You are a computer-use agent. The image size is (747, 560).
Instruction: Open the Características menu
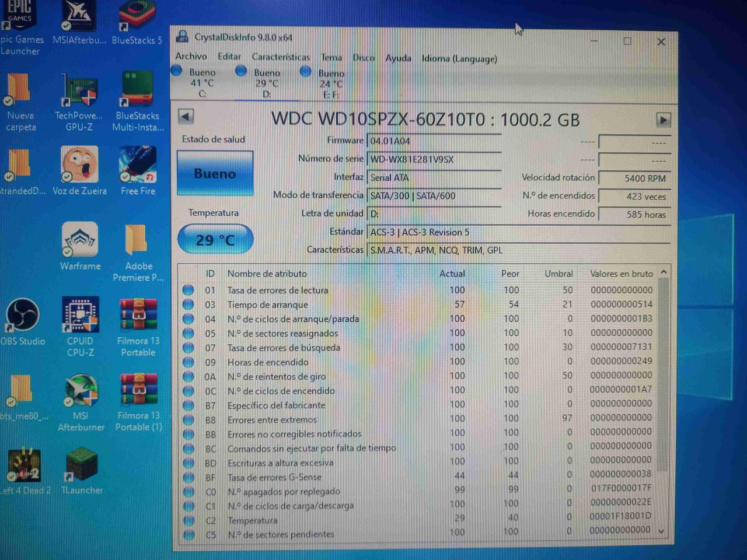point(281,57)
